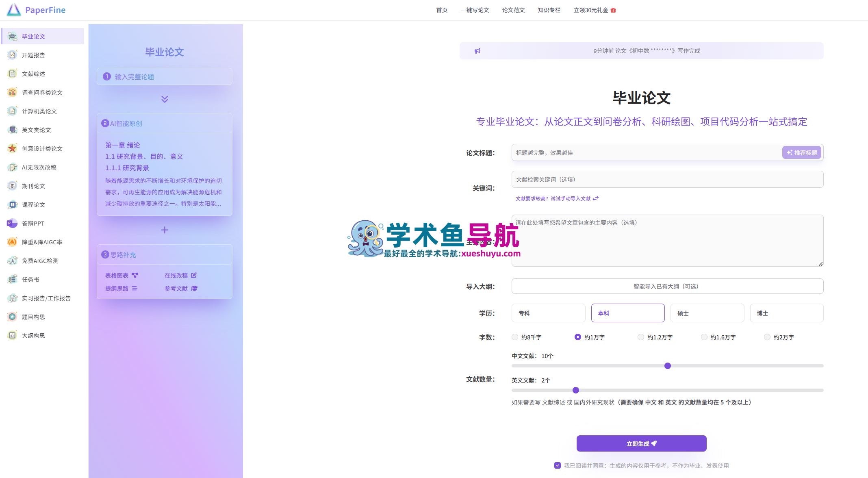Click the 答辩PPT sidebar icon
The width and height of the screenshot is (868, 478).
pos(12,223)
